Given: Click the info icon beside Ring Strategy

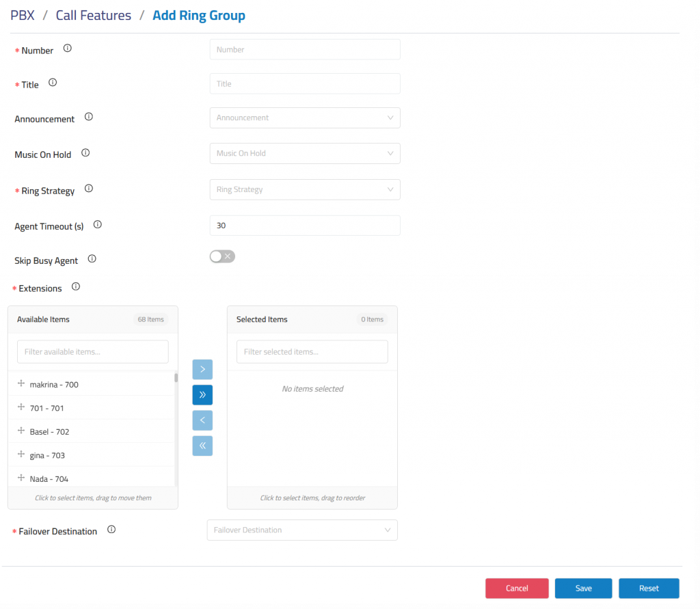Looking at the screenshot, I should [x=88, y=189].
